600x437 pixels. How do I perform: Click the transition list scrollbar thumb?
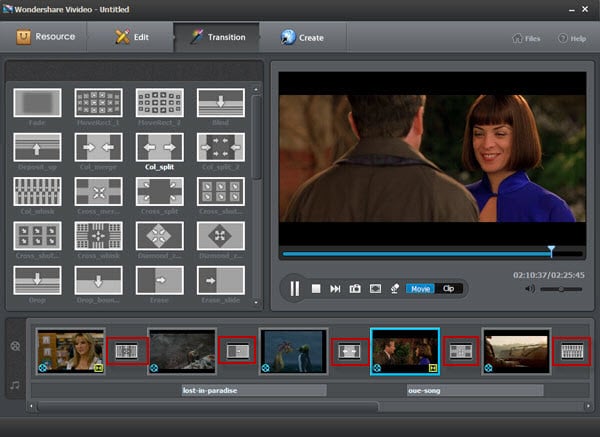coord(256,137)
